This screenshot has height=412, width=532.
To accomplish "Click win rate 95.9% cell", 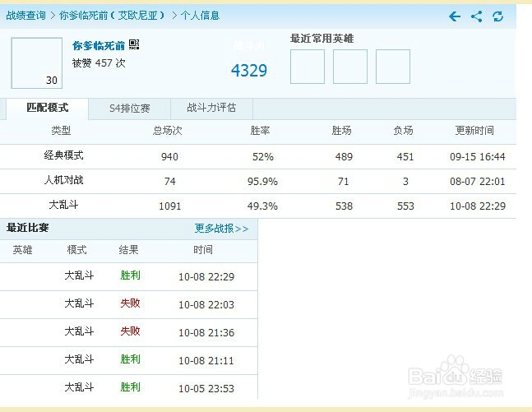I will (262, 182).
